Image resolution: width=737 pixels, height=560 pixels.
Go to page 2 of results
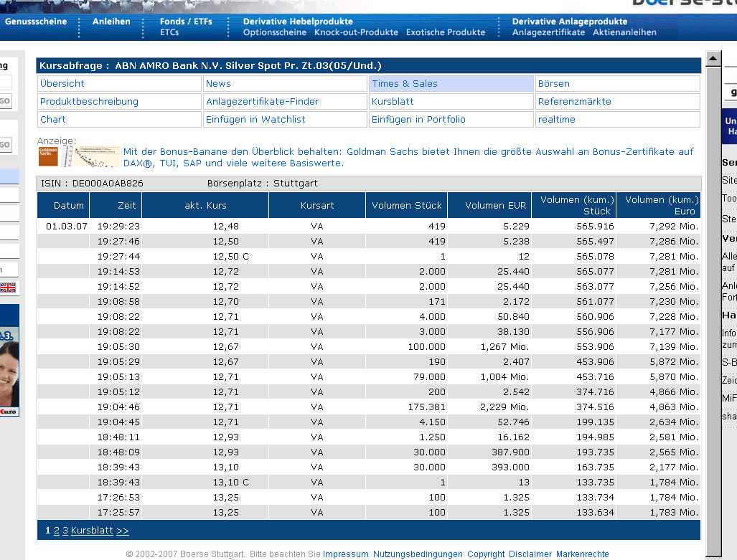(57, 531)
